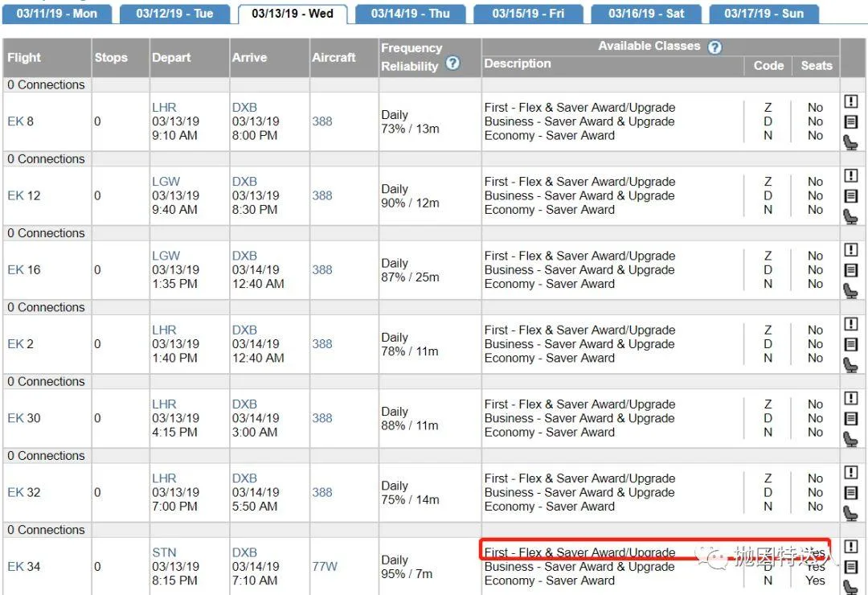Switch to the 03/11/19 - Mon tab
The image size is (868, 595).
click(56, 14)
